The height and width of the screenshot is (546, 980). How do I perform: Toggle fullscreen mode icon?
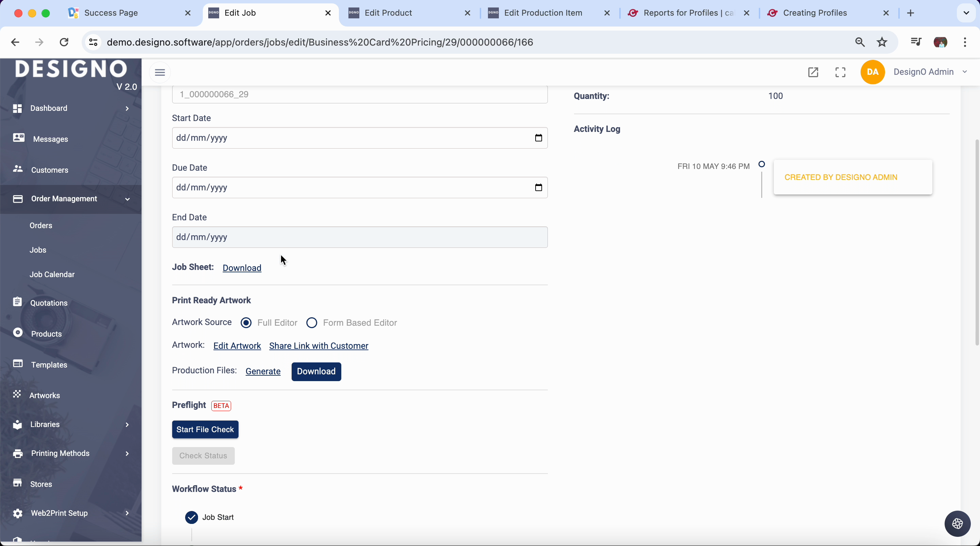click(840, 72)
